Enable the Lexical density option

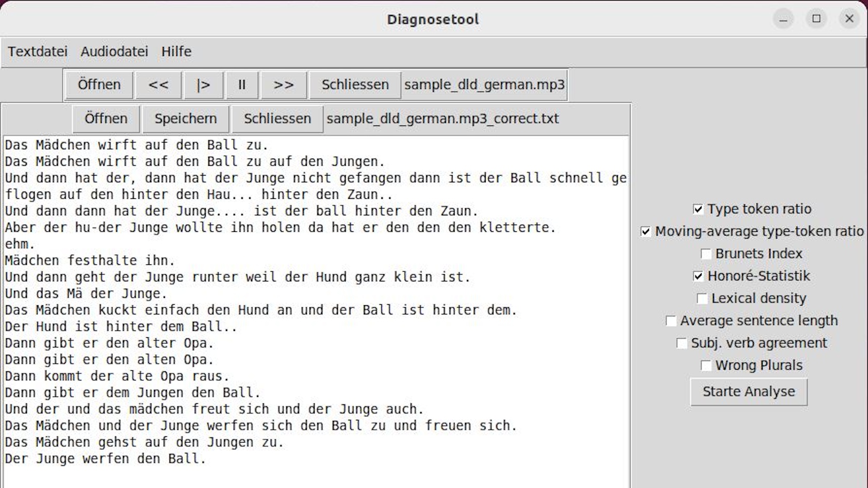702,298
